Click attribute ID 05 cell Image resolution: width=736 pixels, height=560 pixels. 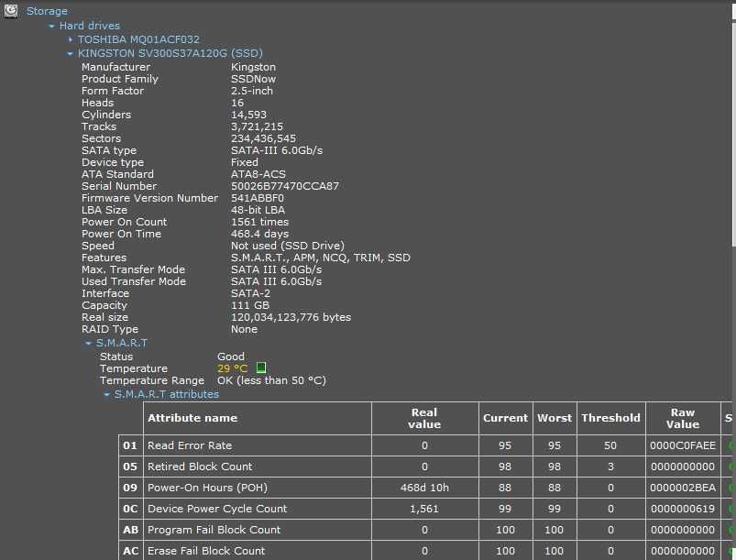[x=130, y=467]
